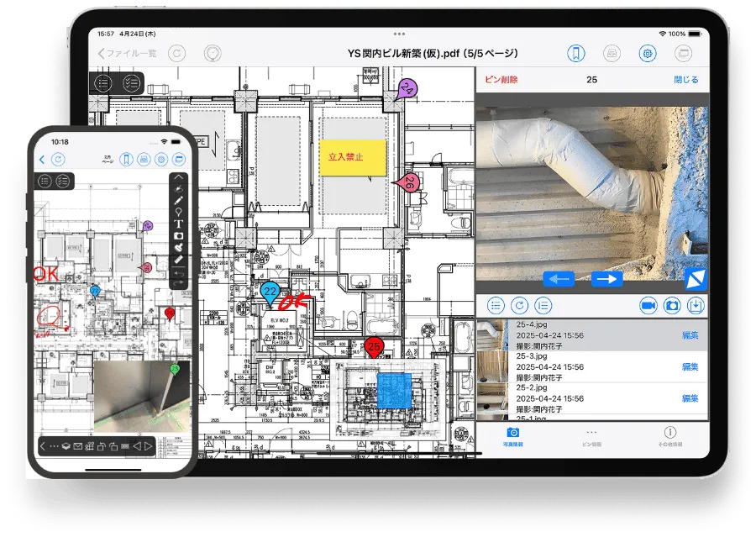Tap the next-page triangle in the iPhone bottom bar
Viewport: 756px width, 537px height.
(149, 446)
